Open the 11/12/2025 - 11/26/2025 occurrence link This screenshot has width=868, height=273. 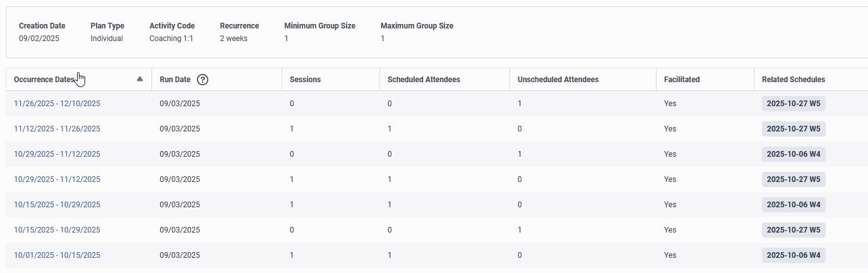click(57, 129)
